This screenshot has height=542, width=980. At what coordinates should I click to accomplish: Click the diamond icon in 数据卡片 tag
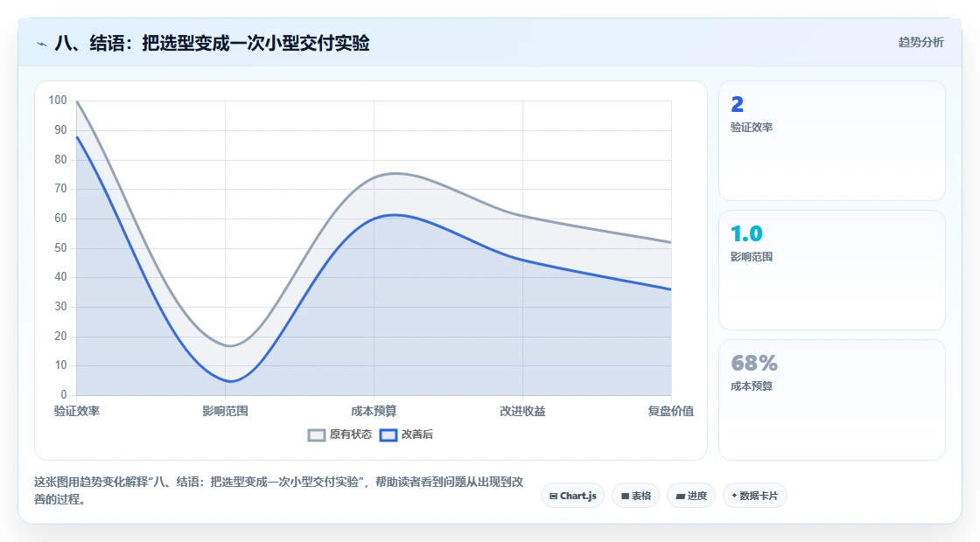click(734, 496)
